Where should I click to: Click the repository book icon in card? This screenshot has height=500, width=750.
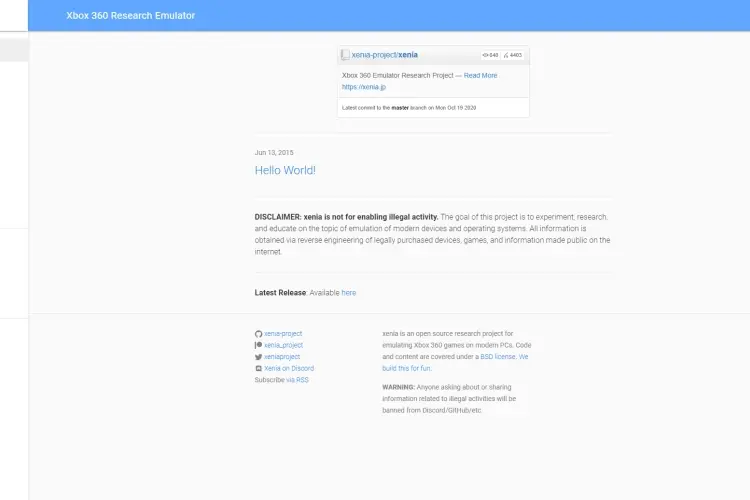tap(345, 55)
